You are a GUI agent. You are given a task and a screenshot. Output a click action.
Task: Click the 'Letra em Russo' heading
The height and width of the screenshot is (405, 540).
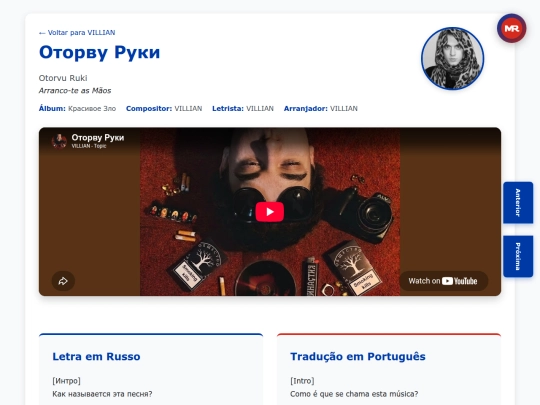tap(96, 356)
